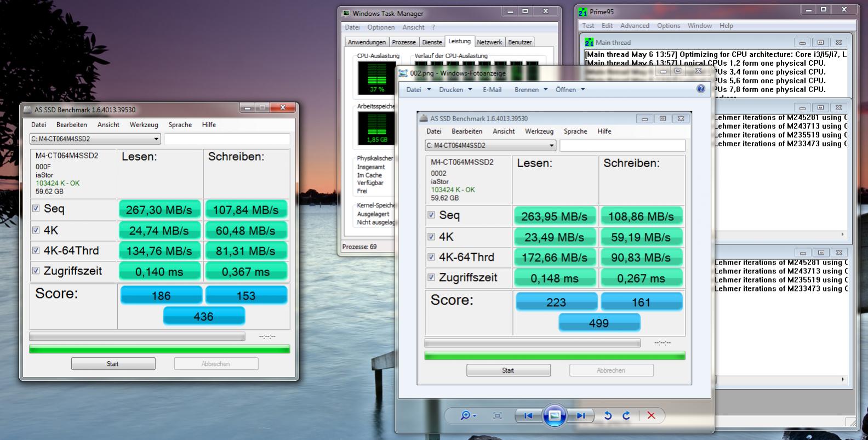This screenshot has height=440, width=868.
Task: Toggle 4K-64Thrd checkbox beside 134,76 MB/s
Action: point(36,250)
